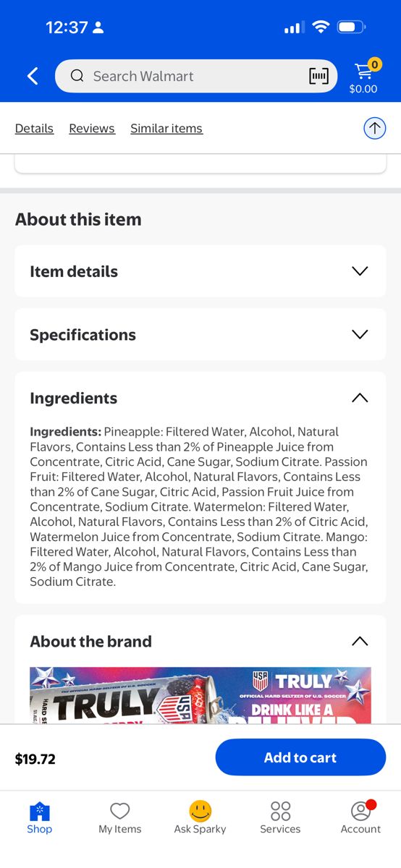
Task: Tap the back arrow icon
Action: click(33, 76)
